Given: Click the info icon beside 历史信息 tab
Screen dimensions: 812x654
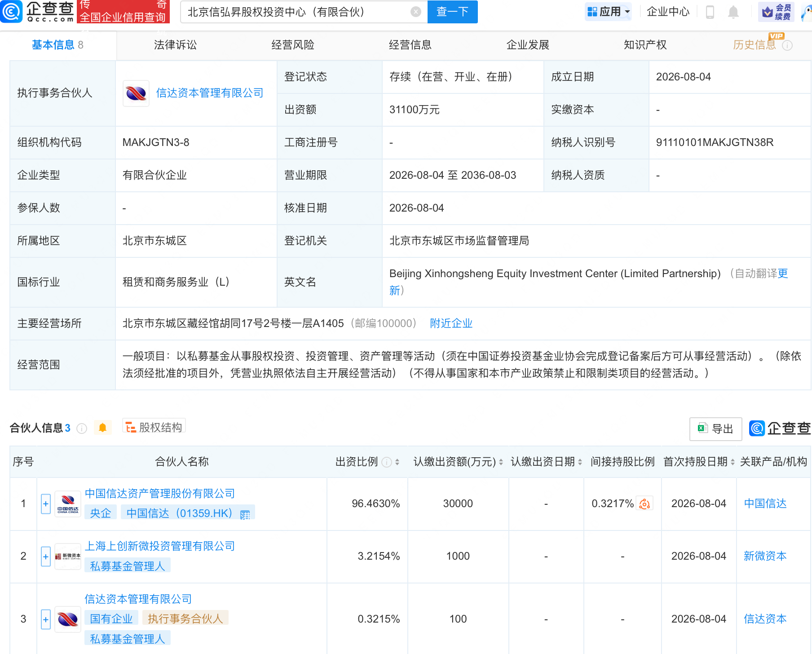Looking at the screenshot, I should (x=787, y=45).
